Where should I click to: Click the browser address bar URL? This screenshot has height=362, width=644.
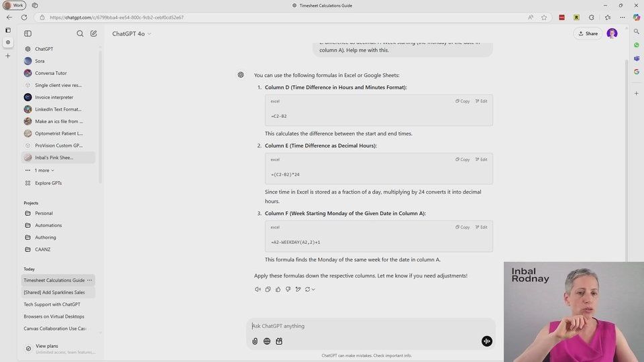click(116, 17)
